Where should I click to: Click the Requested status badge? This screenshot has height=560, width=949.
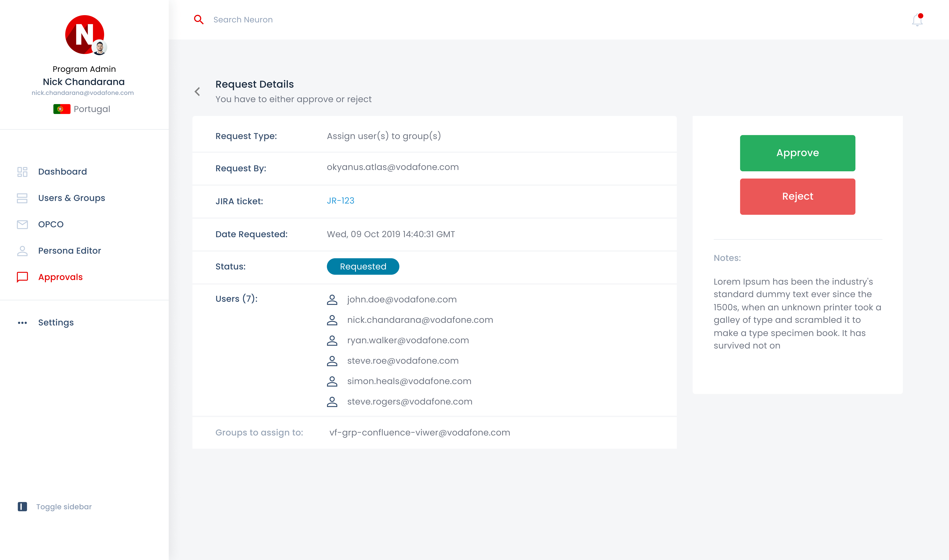(363, 266)
